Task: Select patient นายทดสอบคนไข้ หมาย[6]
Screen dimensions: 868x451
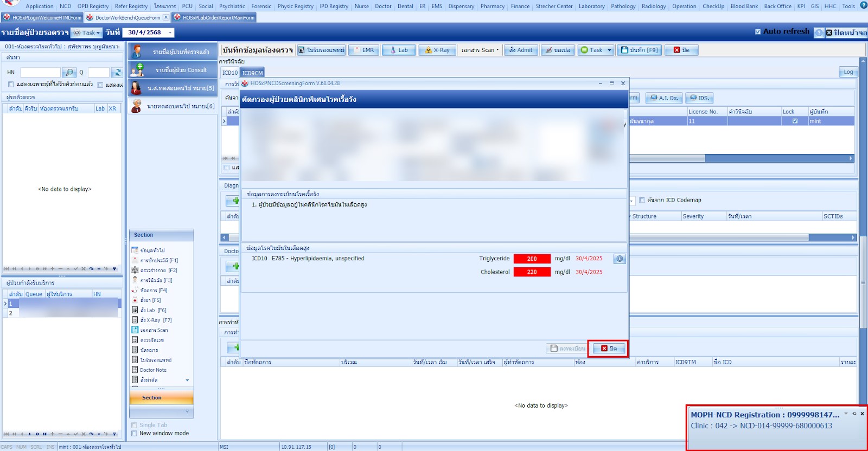Action: click(x=173, y=106)
